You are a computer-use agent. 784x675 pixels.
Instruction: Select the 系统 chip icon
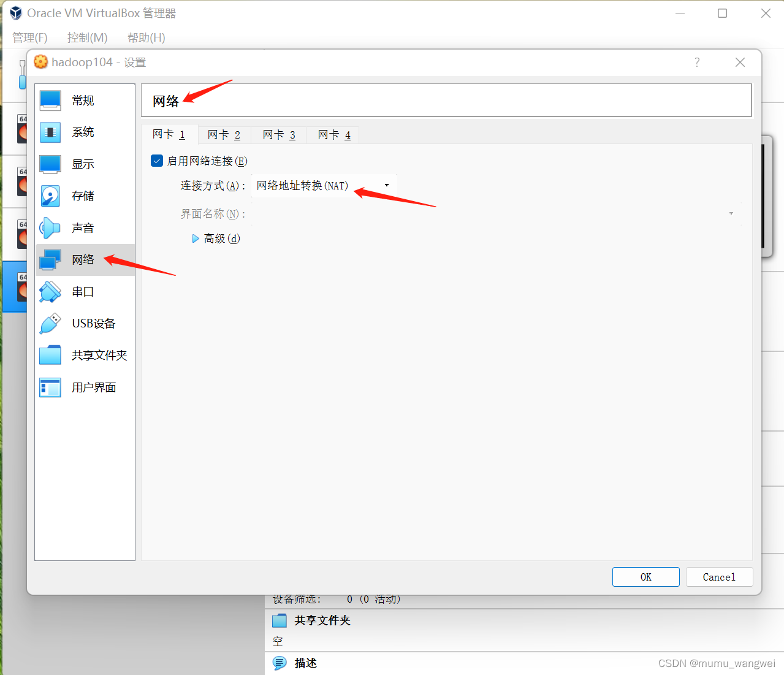50,132
